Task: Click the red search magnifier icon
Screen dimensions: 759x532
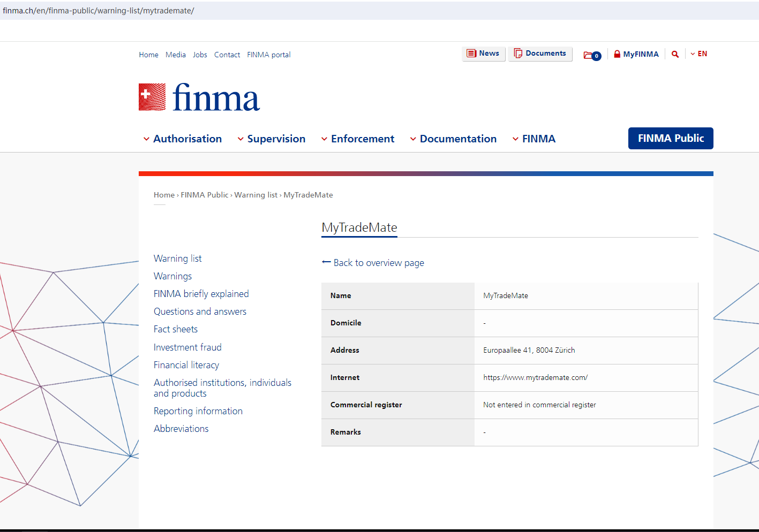Action: point(675,54)
